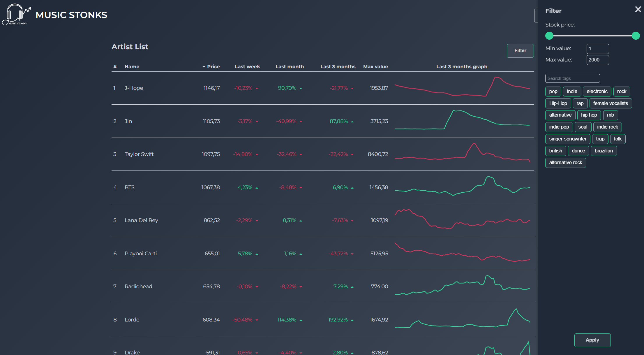Viewport: 644px width, 355px height.
Task: Sort by the Max value column header
Action: pos(375,67)
